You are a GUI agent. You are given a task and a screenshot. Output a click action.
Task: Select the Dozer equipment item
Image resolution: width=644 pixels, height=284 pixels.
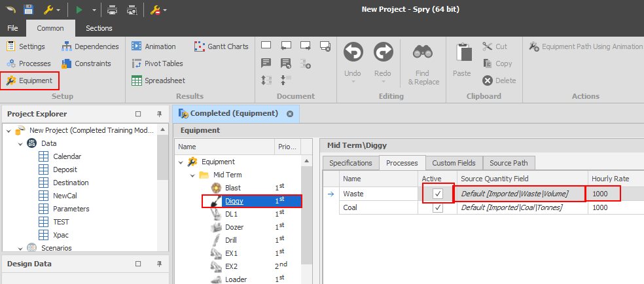coord(235,227)
